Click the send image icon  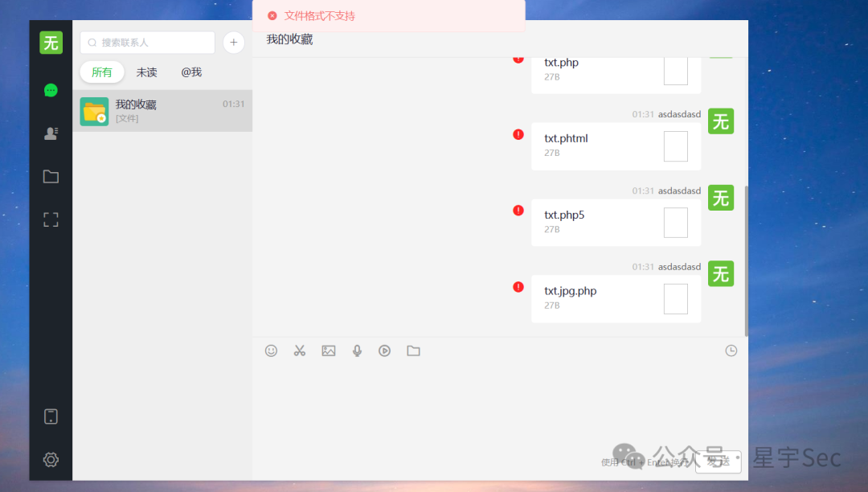coord(328,351)
